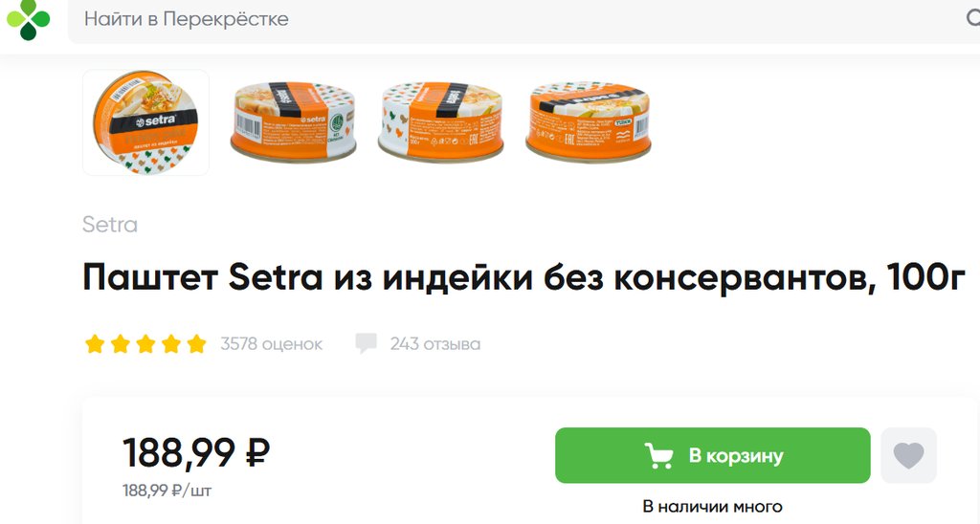The width and height of the screenshot is (980, 524).
Task: Click the 'В наличии много' stock text
Action: coord(712,507)
